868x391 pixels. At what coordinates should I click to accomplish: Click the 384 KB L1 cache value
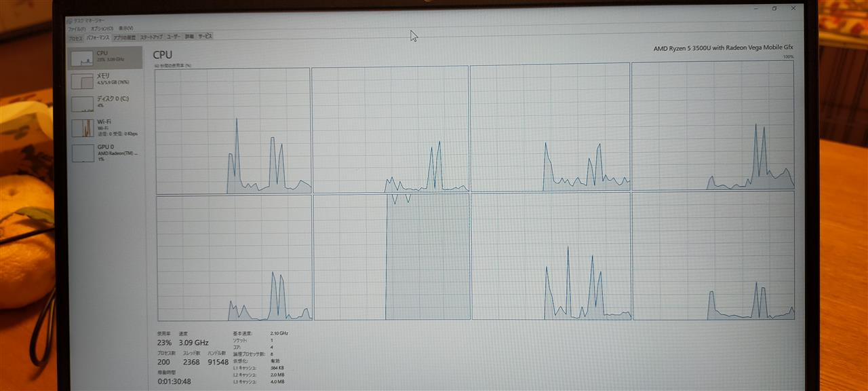point(277,367)
